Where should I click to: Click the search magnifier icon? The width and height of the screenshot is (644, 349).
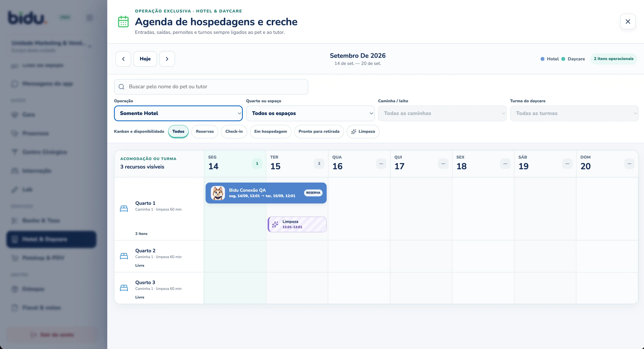[x=121, y=87]
